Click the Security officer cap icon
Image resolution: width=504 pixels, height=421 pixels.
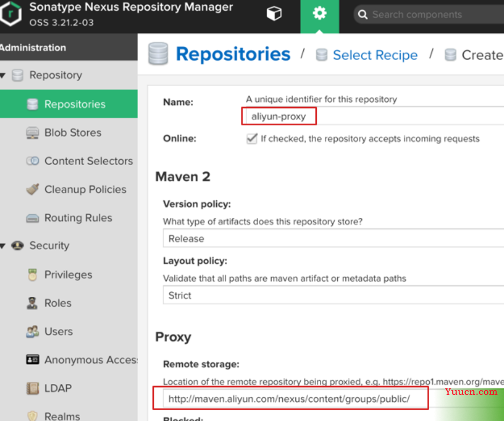(17, 246)
